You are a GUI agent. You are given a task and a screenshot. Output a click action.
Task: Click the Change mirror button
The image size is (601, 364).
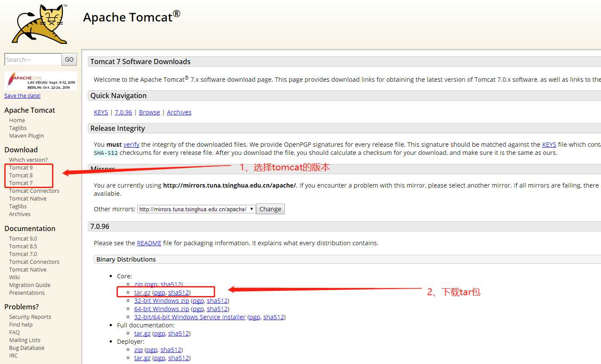pos(270,209)
